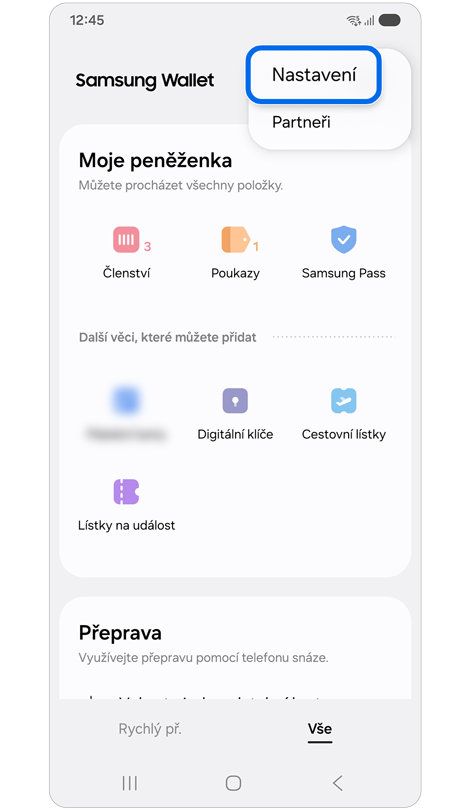Viewport: 470px width, 810px height.
Task: Tap the blurred blue card icon
Action: click(127, 400)
